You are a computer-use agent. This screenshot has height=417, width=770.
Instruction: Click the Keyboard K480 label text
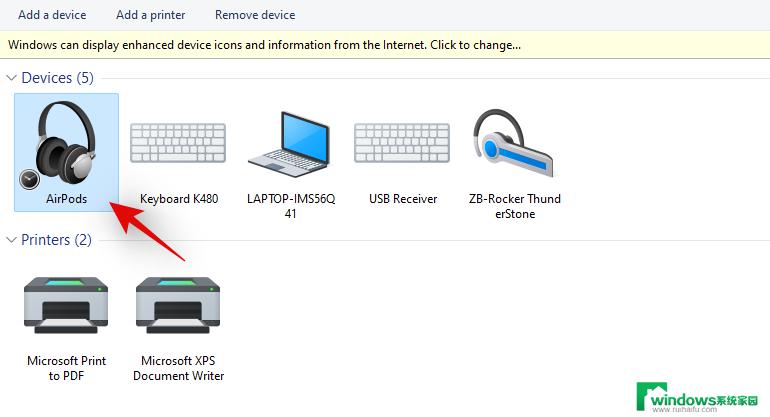pos(179,199)
